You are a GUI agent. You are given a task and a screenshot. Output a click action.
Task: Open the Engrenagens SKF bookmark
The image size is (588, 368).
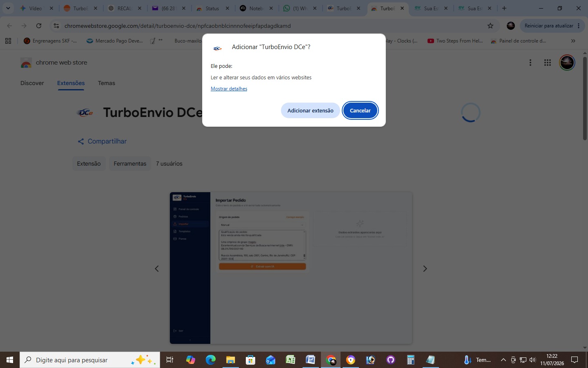(50, 41)
